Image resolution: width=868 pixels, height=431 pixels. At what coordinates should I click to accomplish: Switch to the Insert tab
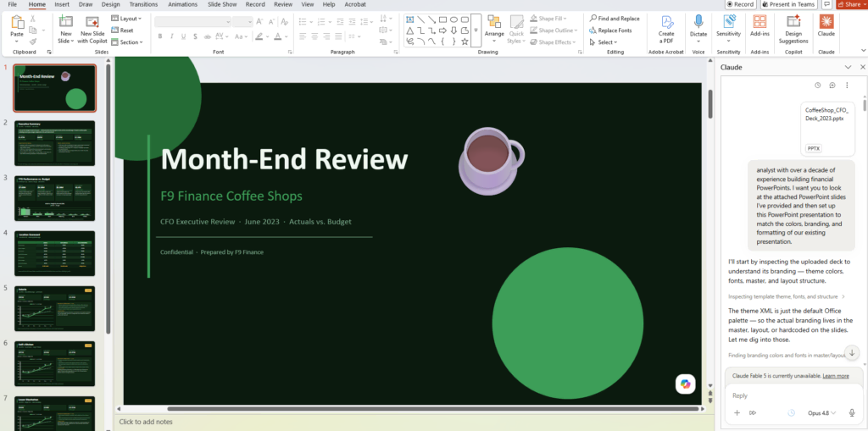[62, 4]
